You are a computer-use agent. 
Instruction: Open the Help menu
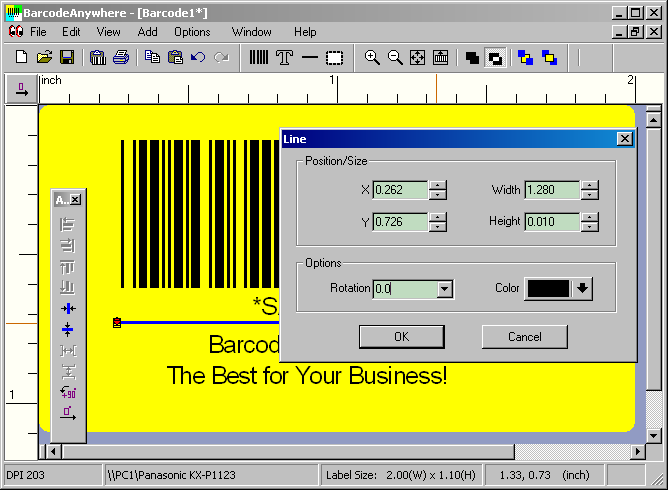point(305,32)
